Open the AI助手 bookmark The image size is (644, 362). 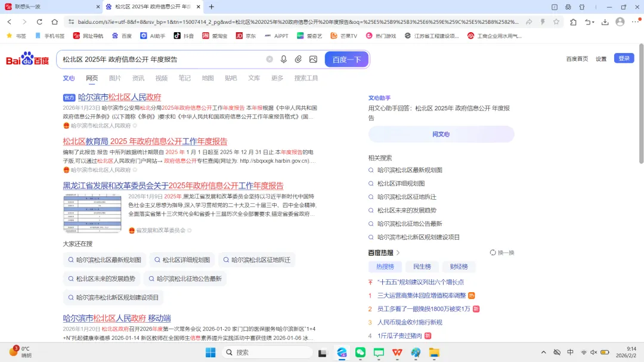pyautogui.click(x=153, y=36)
